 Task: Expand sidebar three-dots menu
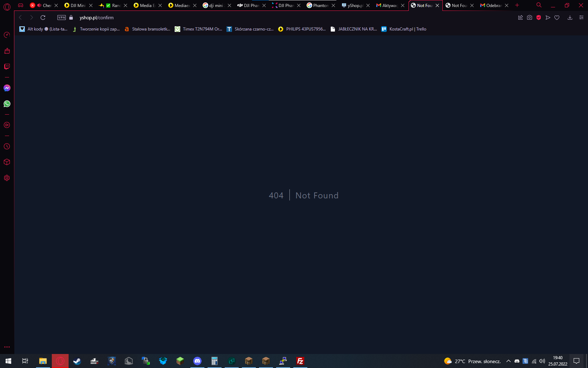tap(7, 347)
